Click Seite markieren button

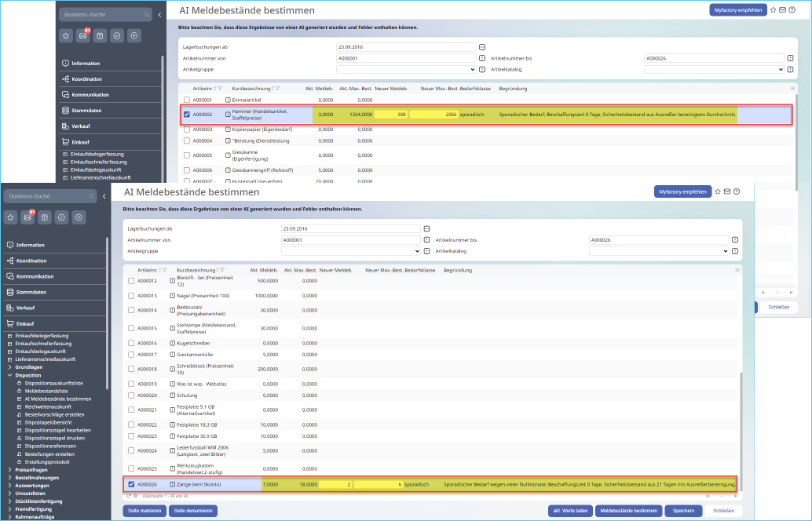pyautogui.click(x=144, y=511)
